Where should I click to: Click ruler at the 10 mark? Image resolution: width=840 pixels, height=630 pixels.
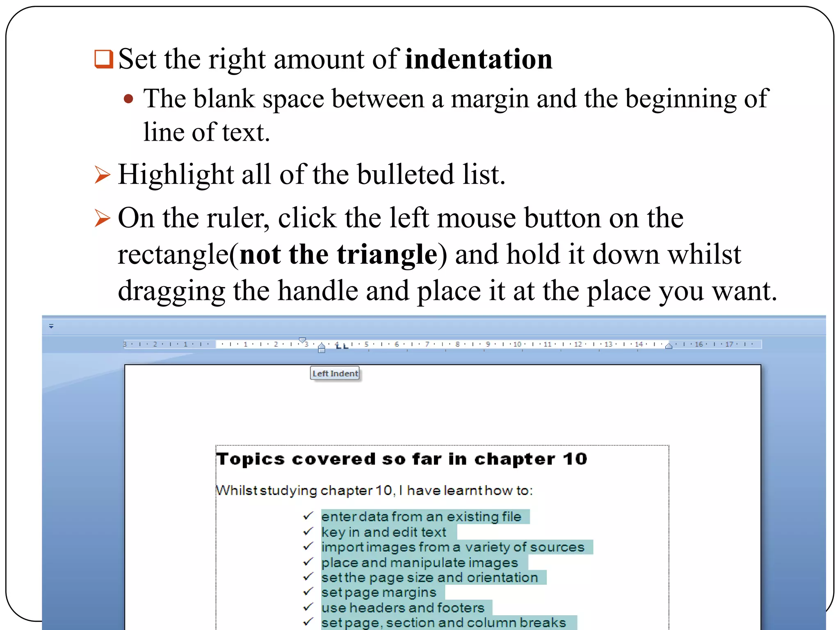(518, 344)
